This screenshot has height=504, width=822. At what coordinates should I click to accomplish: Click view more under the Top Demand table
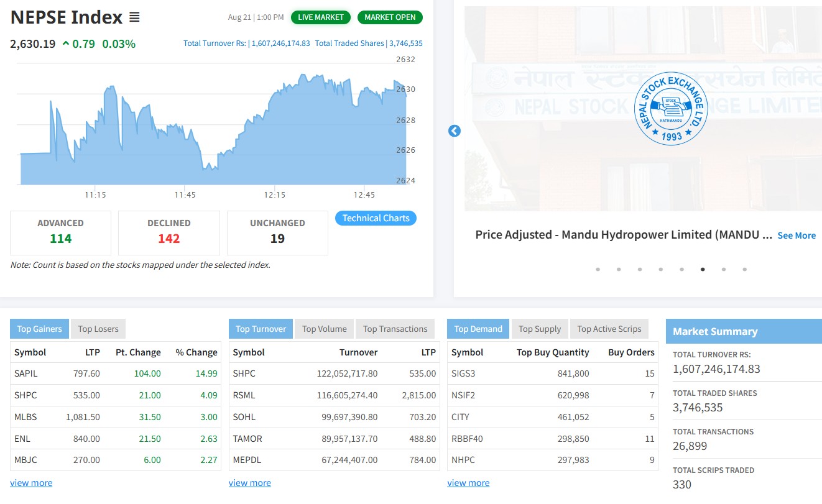click(468, 483)
